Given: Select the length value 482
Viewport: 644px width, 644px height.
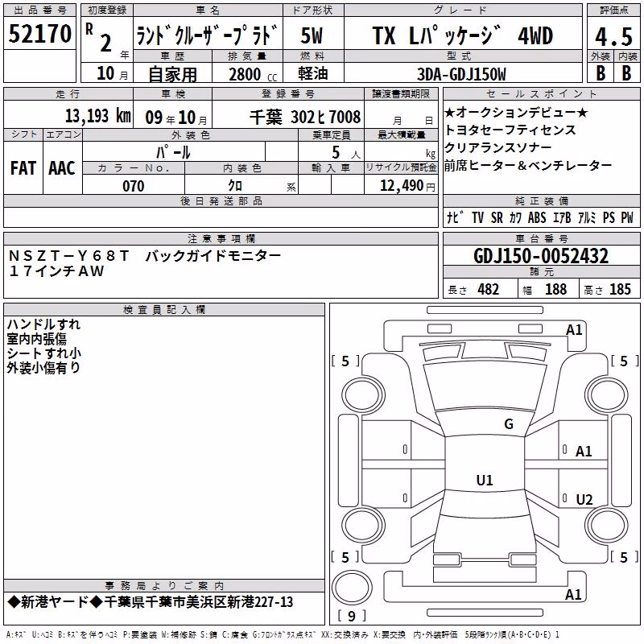Looking at the screenshot, I should pyautogui.click(x=489, y=289).
